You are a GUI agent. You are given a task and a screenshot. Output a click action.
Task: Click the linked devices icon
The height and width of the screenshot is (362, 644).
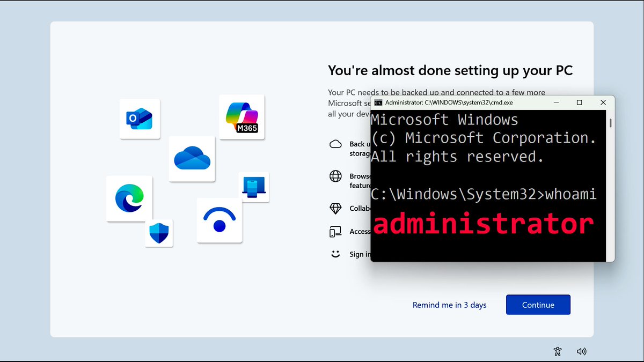(254, 187)
